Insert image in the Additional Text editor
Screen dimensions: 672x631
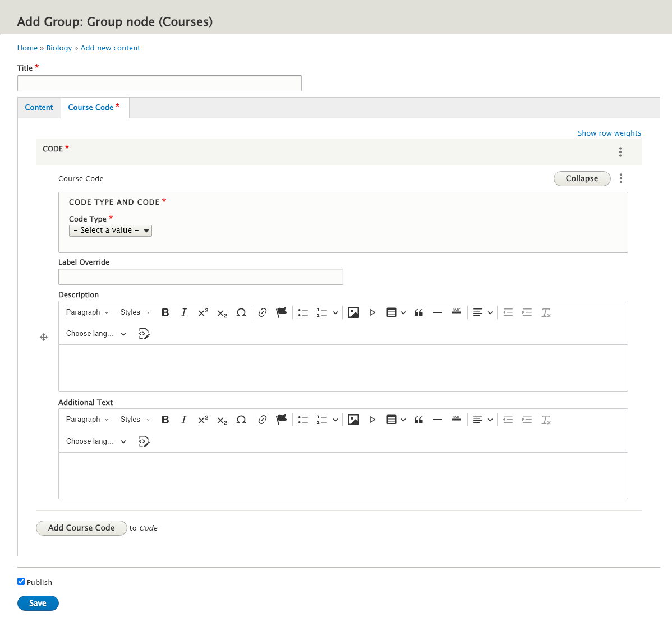(x=353, y=420)
